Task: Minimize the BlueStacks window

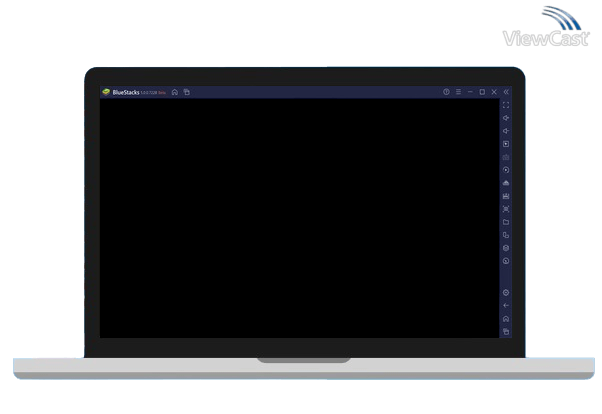Action: pyautogui.click(x=470, y=92)
